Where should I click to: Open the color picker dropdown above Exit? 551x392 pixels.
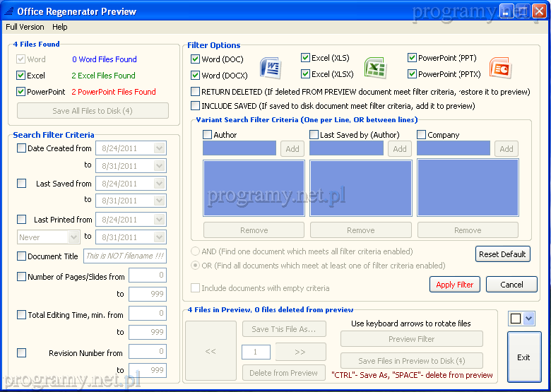coord(528,319)
